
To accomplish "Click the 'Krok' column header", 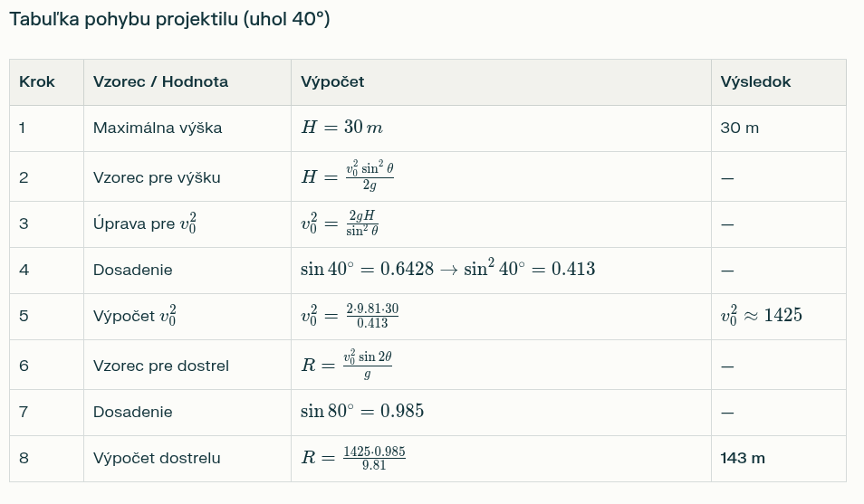I will click(37, 81).
